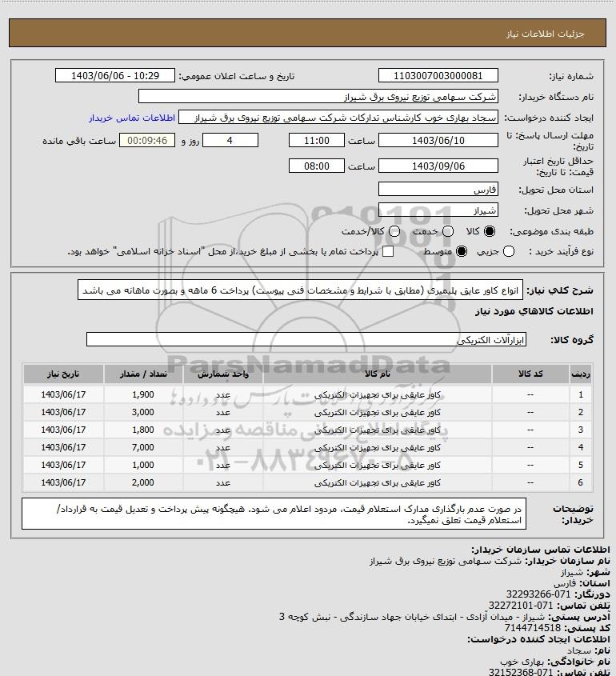Click the اطلاعات کالاهای مورد نیاز heading

534,311
